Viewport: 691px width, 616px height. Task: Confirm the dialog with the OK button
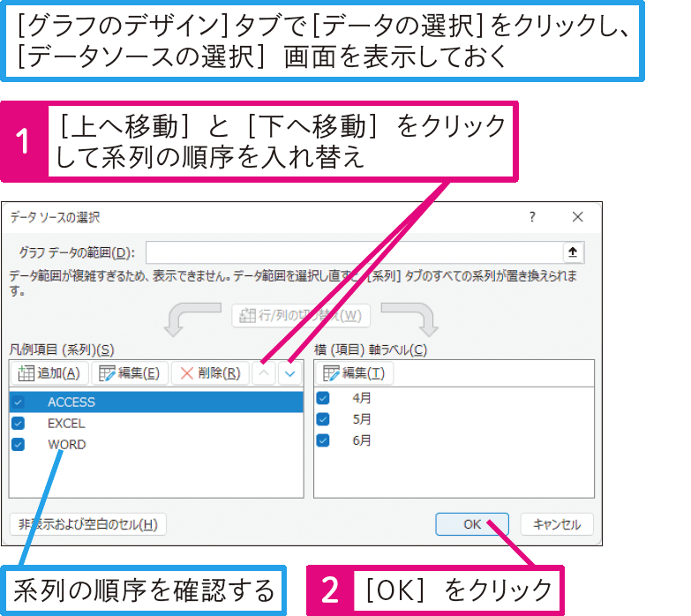(x=472, y=524)
